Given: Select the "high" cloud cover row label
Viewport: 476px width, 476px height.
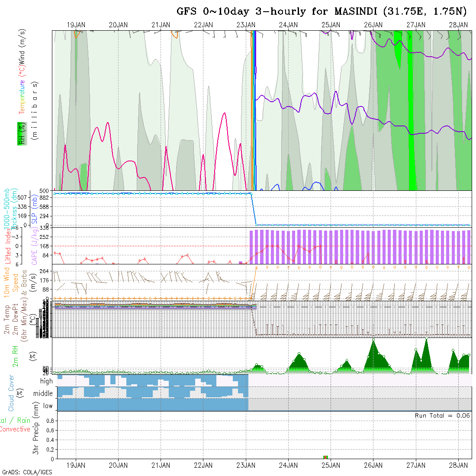Looking at the screenshot, I should point(46,381).
